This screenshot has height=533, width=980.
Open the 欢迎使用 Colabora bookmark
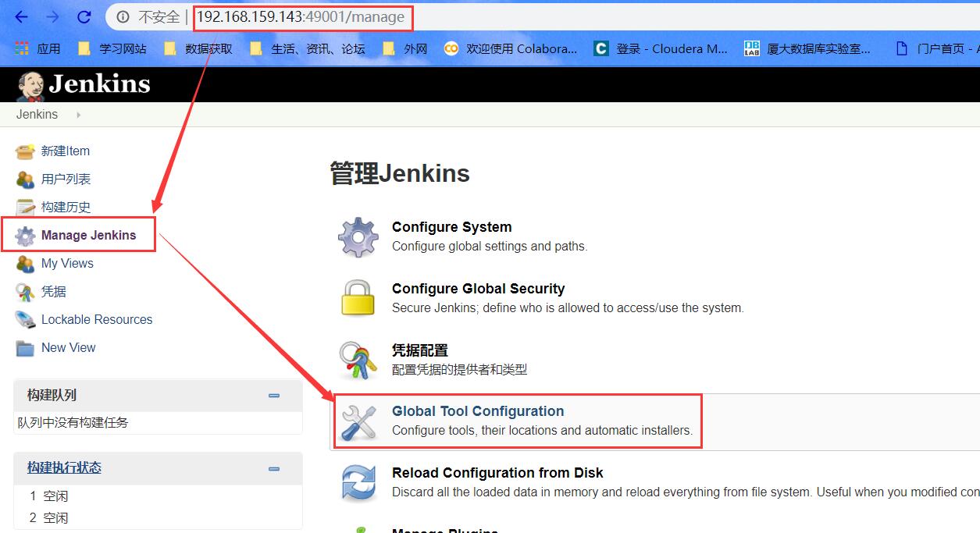511,48
